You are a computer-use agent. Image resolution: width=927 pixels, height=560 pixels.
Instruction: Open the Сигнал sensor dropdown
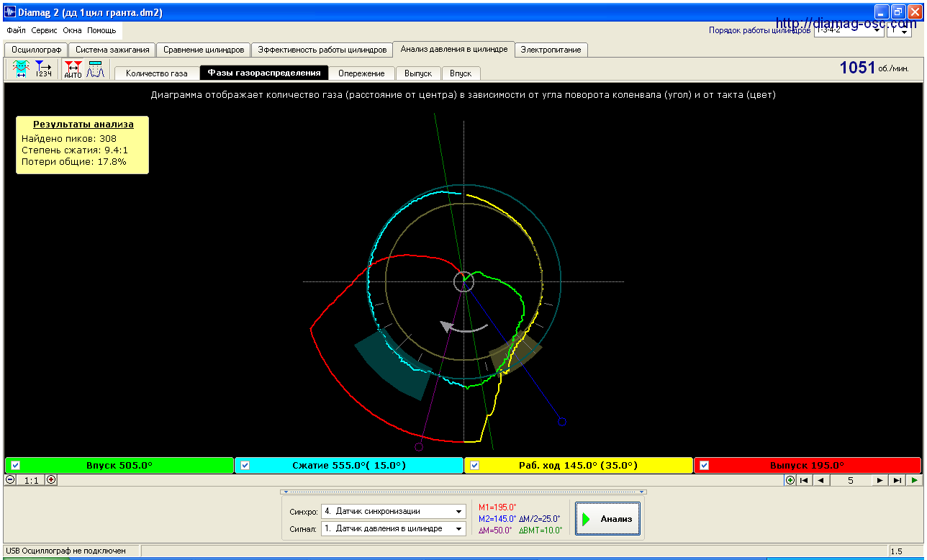tap(394, 529)
